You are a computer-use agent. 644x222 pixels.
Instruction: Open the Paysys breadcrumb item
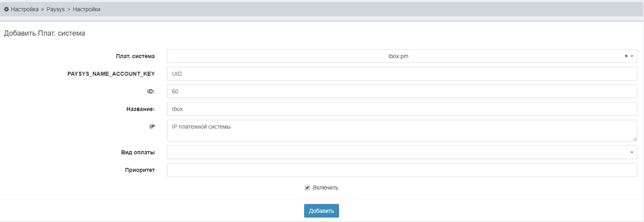(55, 9)
